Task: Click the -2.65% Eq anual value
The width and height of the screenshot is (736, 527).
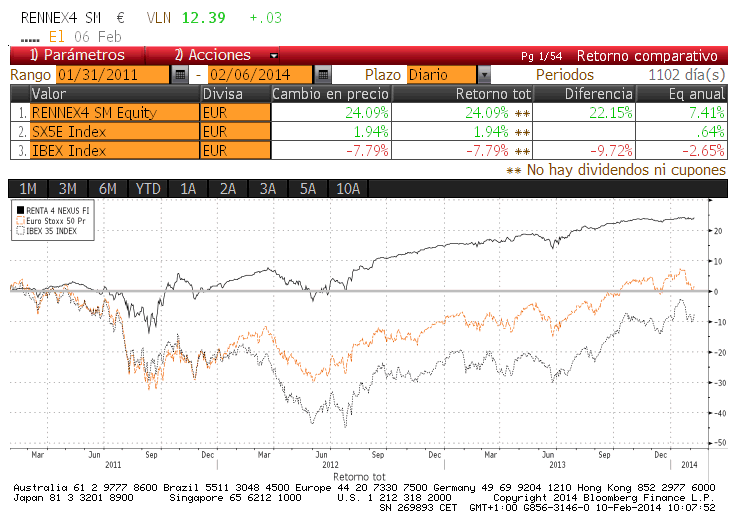Action: coord(703,151)
